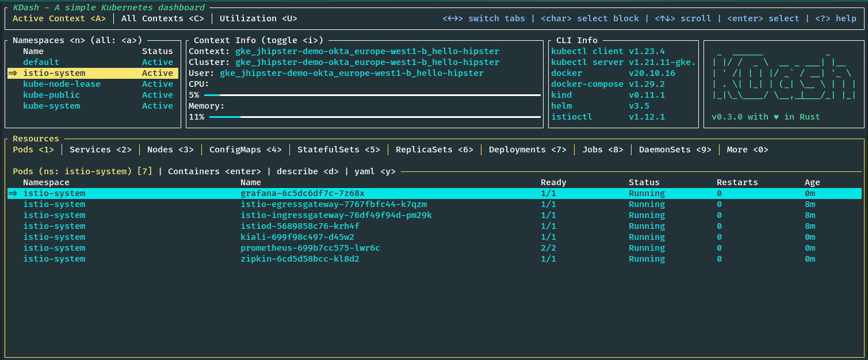Expand the More resources menu

747,150
